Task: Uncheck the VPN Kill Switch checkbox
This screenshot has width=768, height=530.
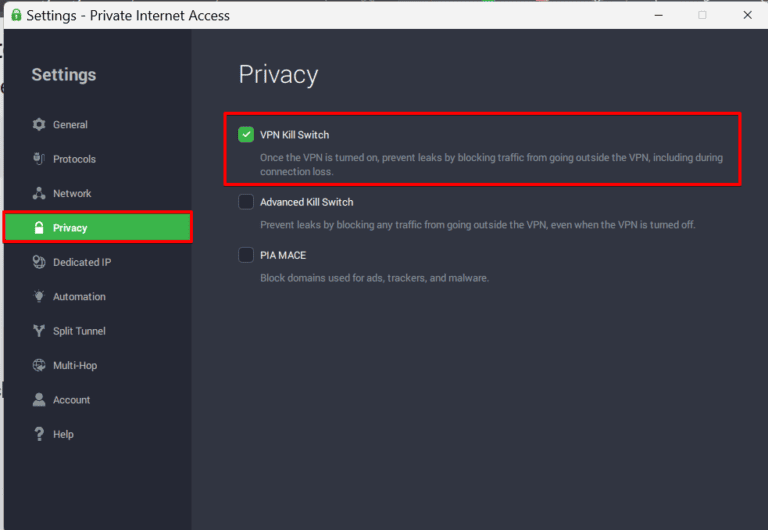Action: [246, 134]
